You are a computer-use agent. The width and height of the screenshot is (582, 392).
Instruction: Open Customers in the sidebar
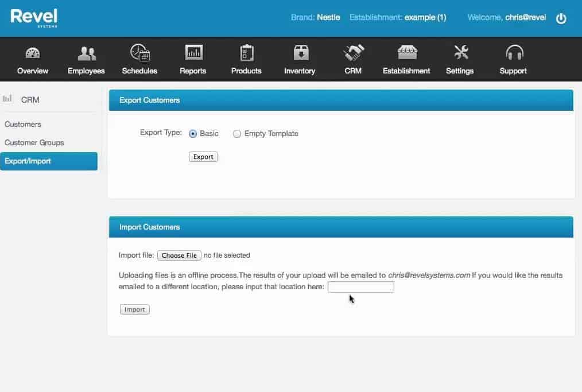23,125
